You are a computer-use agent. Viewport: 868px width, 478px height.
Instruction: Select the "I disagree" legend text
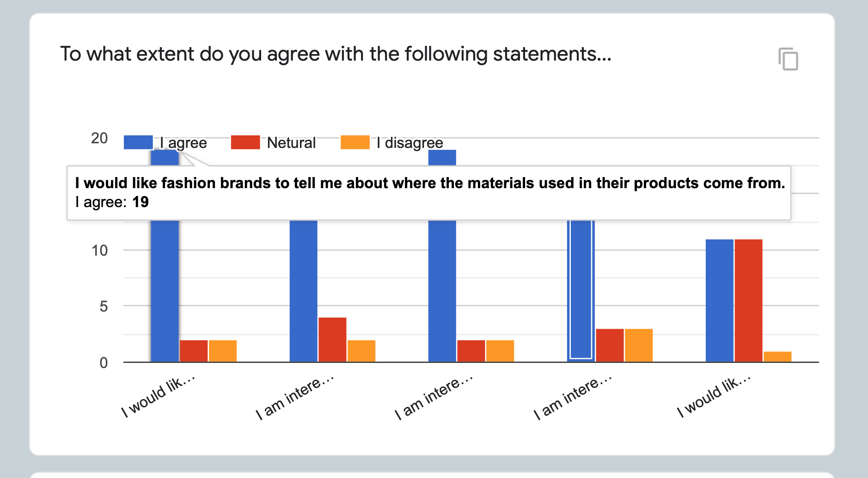click(410, 143)
